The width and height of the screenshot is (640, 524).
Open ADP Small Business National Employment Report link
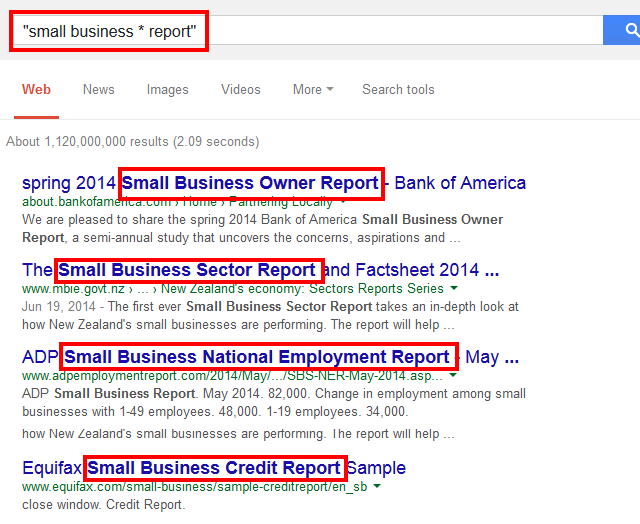click(270, 357)
